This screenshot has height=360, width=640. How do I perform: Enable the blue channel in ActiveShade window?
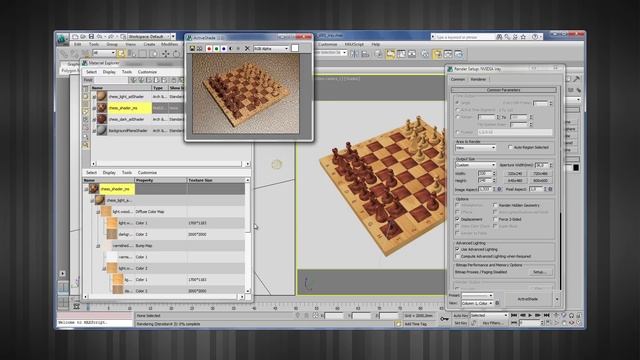coord(224,49)
